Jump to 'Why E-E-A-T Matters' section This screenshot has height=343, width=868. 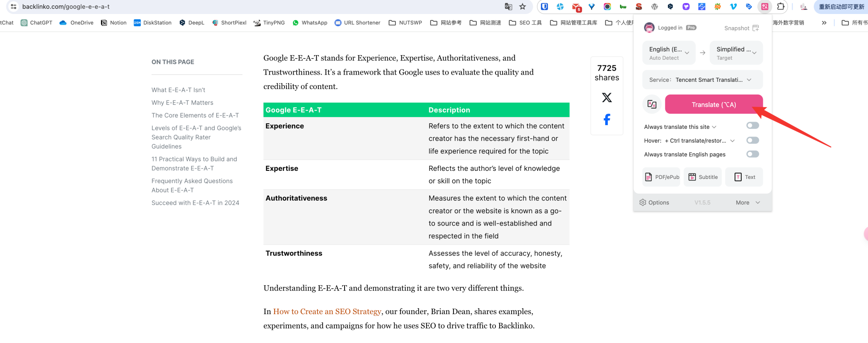pyautogui.click(x=183, y=103)
